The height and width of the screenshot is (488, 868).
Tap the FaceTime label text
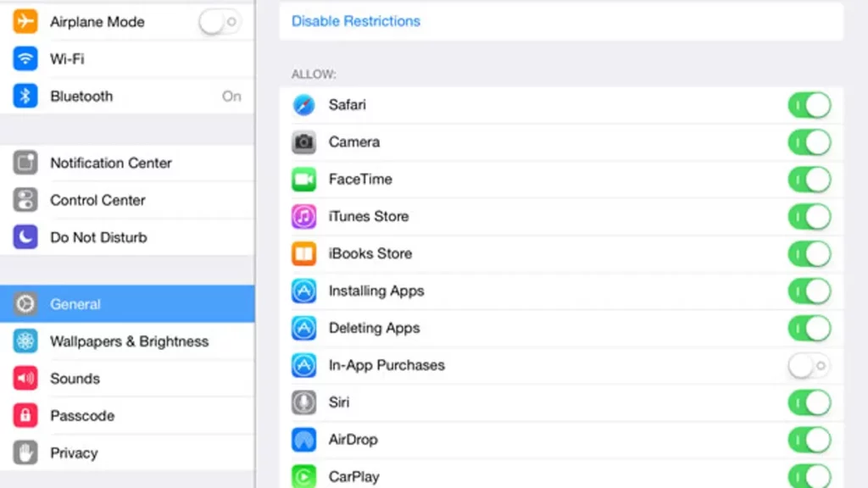[360, 179]
